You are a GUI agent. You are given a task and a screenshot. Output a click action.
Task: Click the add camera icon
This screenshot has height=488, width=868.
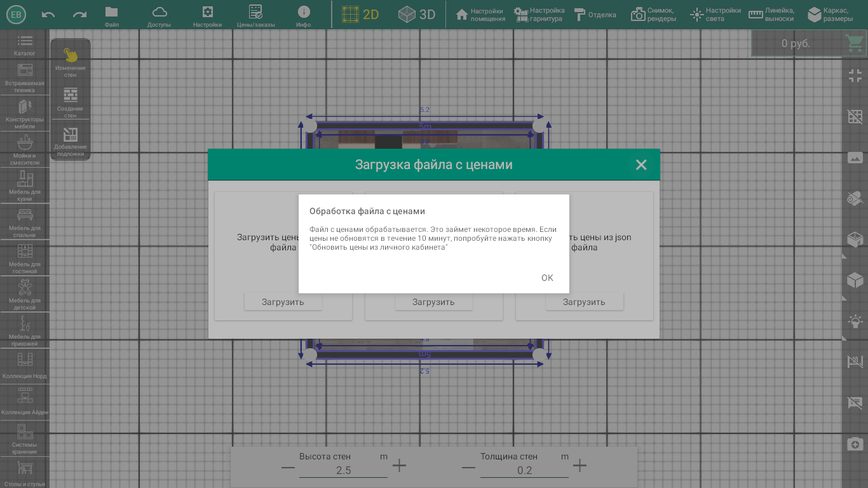[x=855, y=444]
